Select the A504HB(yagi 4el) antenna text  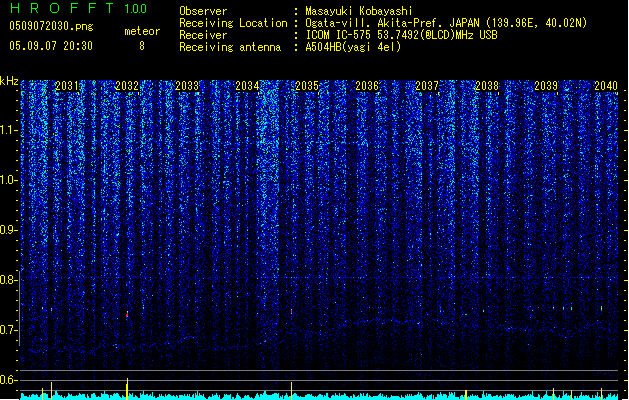click(353, 47)
